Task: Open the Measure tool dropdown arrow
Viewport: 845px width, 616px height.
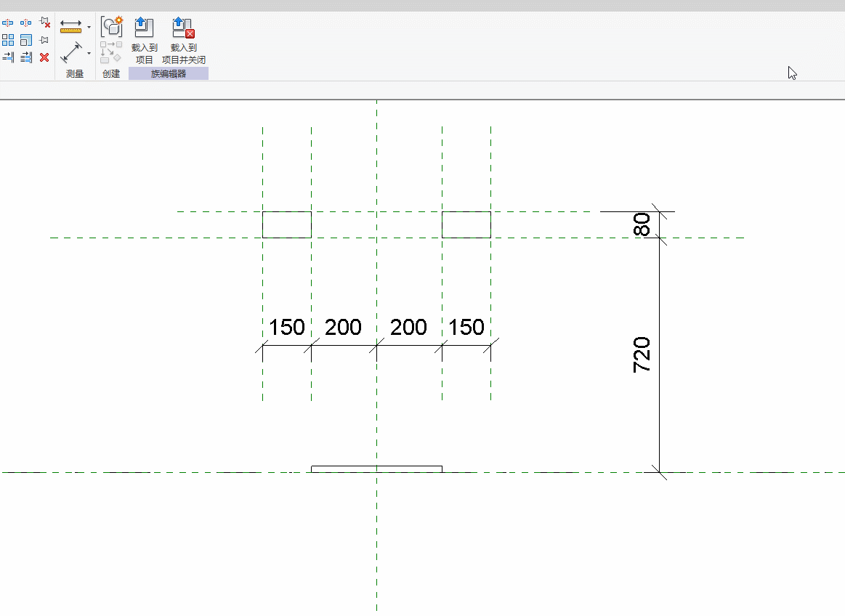Action: pyautogui.click(x=89, y=27)
